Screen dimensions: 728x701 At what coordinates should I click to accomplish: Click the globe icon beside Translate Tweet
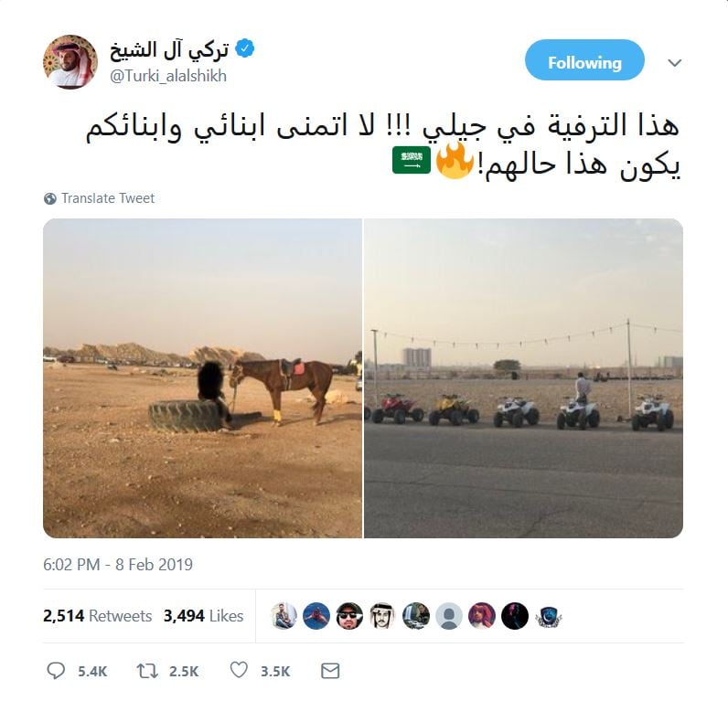coord(50,198)
